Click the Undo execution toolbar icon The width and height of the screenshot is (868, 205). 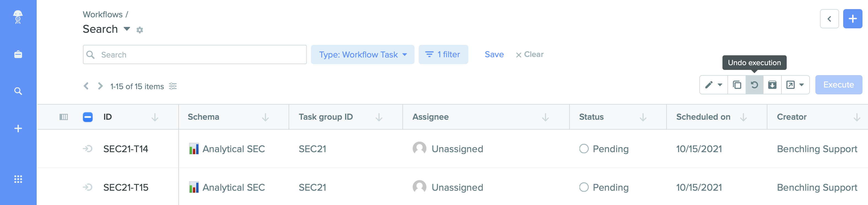[x=754, y=85]
